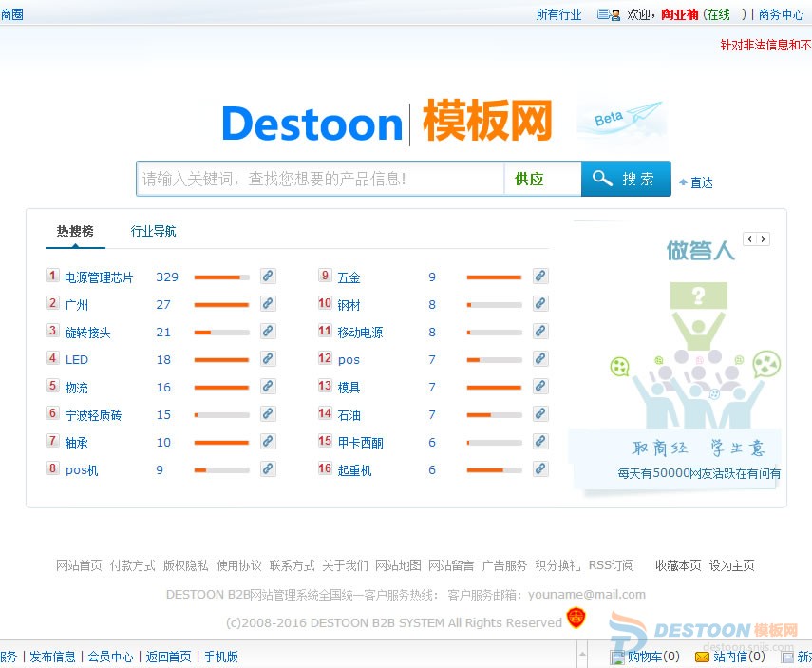The width and height of the screenshot is (812, 668).
Task: Click the popularity bar for 旋转接头
Action: pyautogui.click(x=221, y=333)
